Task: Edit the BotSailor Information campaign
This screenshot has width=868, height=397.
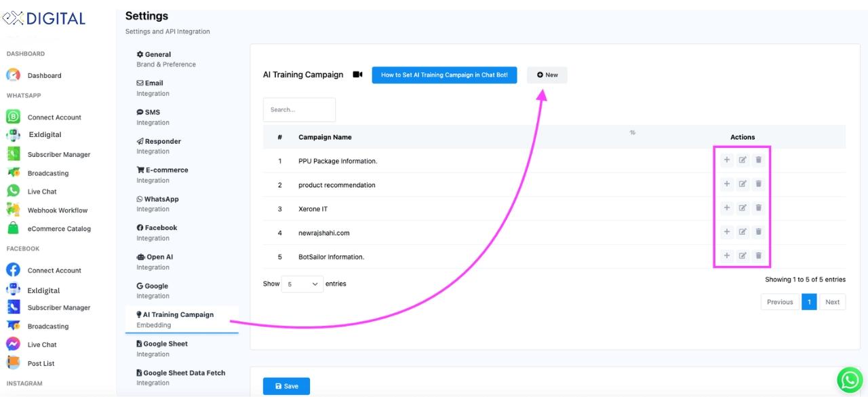Action: click(743, 256)
